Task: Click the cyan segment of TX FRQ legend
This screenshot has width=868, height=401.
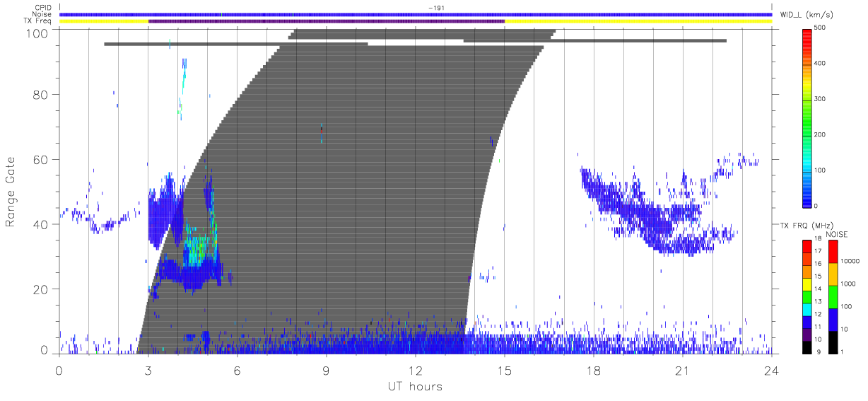Action: click(807, 309)
